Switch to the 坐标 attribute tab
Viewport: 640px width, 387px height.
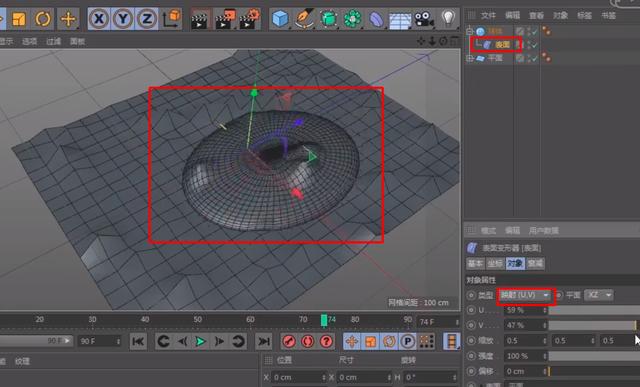pyautogui.click(x=495, y=263)
